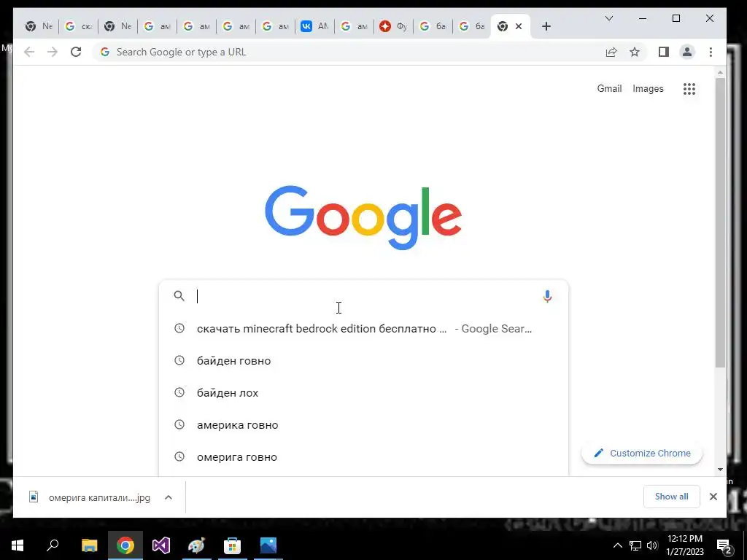Open the Google apps grid
Image resolution: width=747 pixels, height=560 pixels.
coord(689,88)
